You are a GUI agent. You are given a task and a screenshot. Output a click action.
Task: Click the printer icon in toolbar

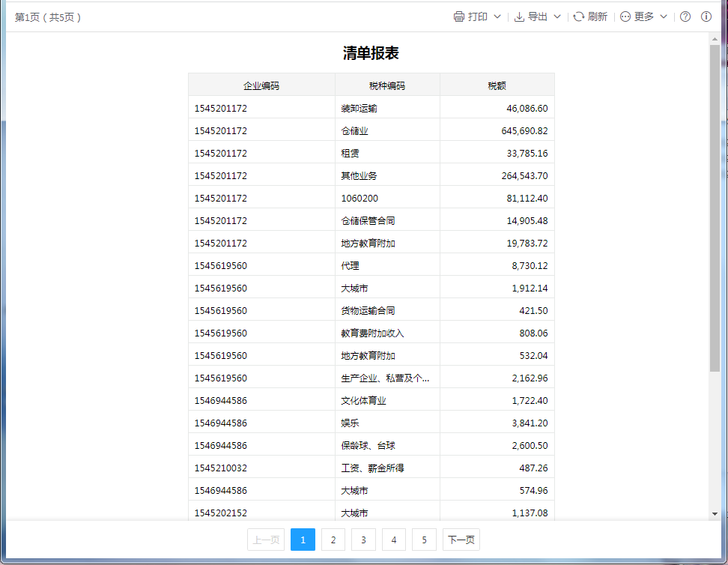coord(459,16)
